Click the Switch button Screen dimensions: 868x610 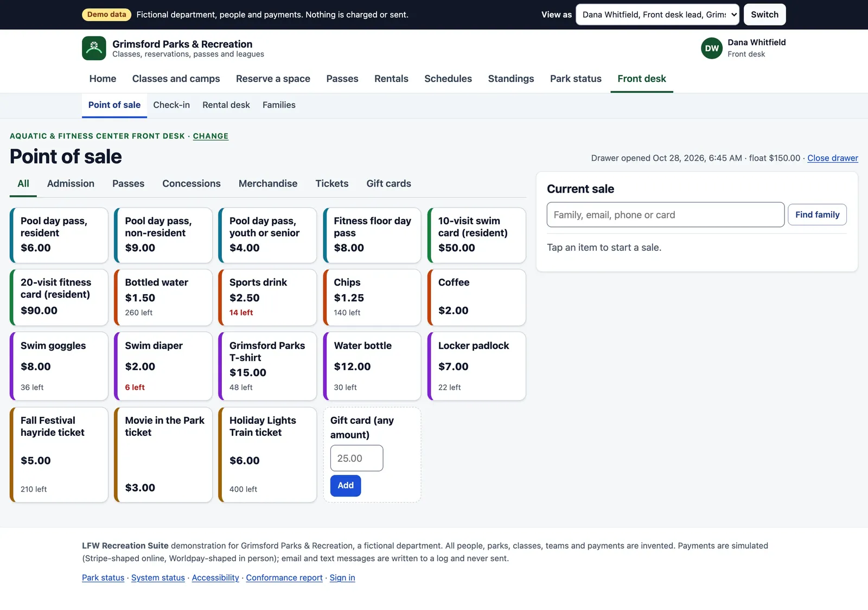point(764,15)
